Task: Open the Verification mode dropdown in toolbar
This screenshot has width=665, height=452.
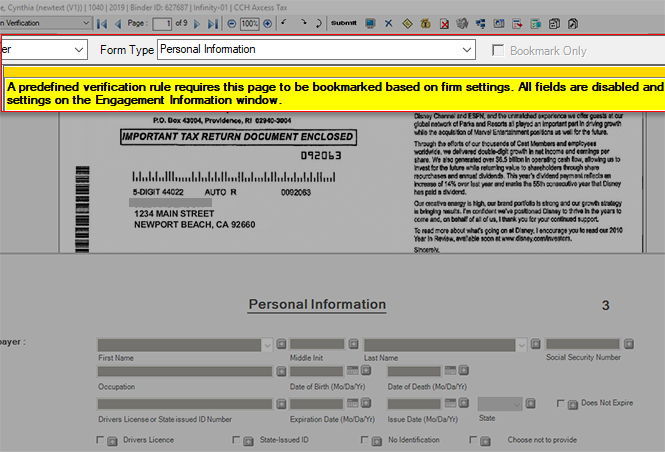Action: 86,23
